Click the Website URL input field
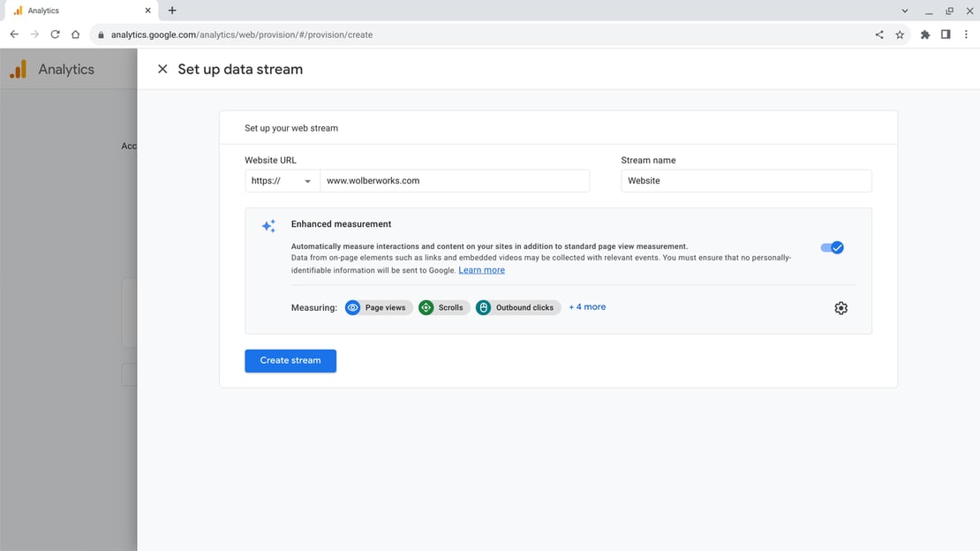The image size is (980, 551). coord(454,181)
